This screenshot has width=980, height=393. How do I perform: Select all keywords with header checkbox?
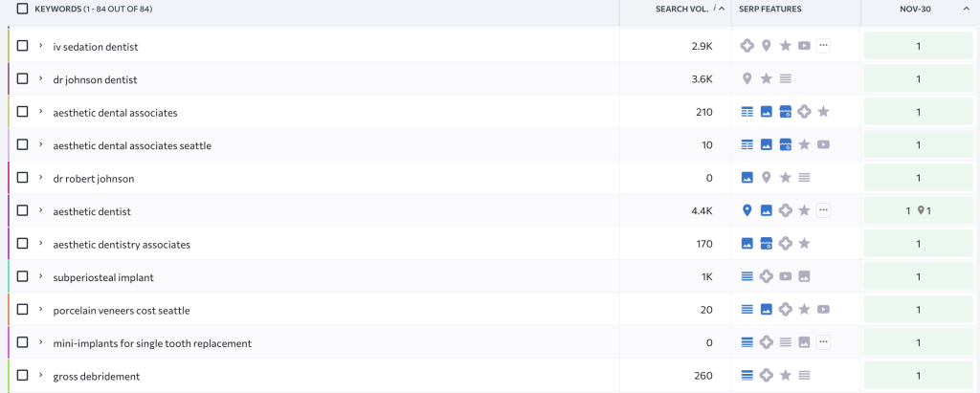tap(22, 9)
